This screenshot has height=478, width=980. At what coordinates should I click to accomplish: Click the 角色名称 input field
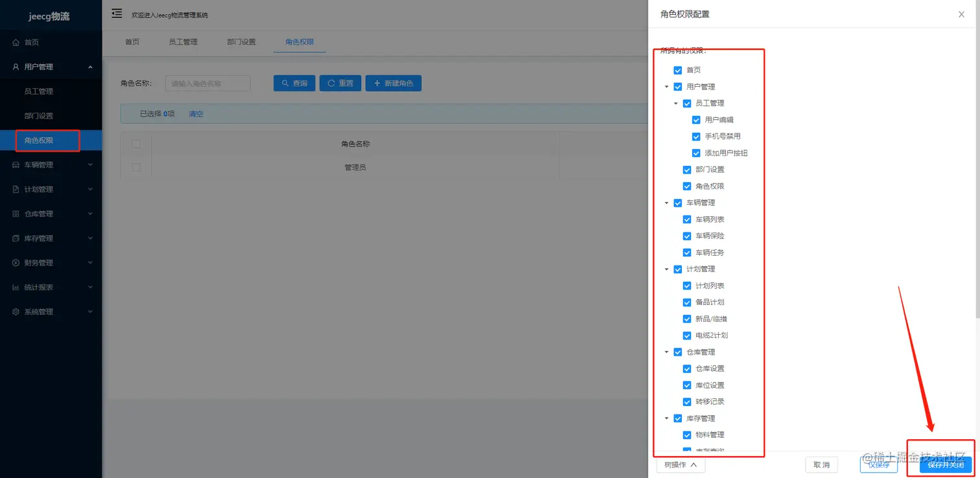(207, 84)
